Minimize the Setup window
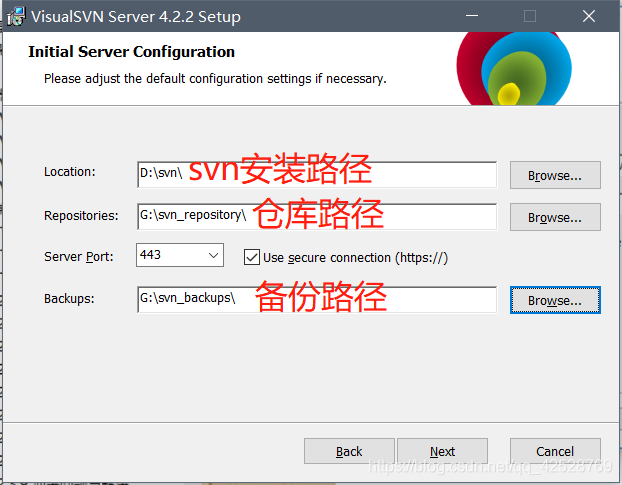Screen dimensions: 622x485 (x=472, y=16)
